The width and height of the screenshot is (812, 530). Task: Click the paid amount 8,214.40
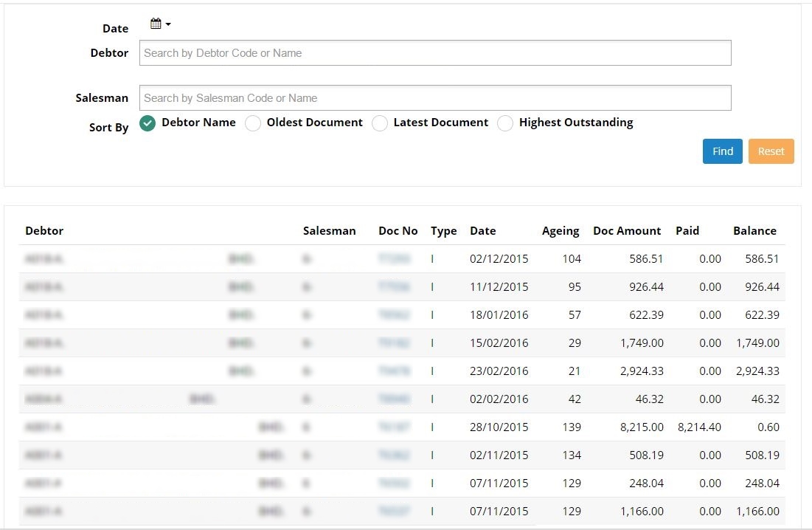[699, 427]
